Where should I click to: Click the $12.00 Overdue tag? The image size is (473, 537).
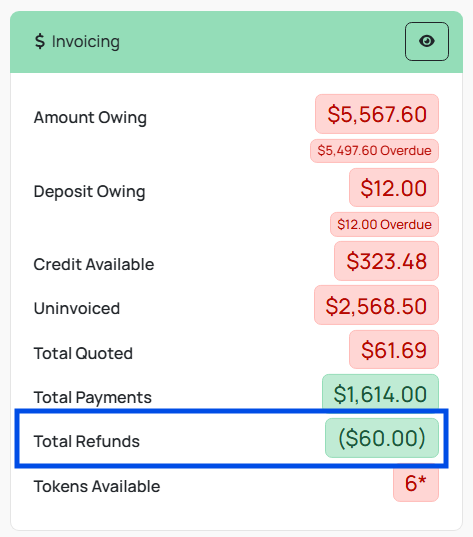[x=384, y=225]
